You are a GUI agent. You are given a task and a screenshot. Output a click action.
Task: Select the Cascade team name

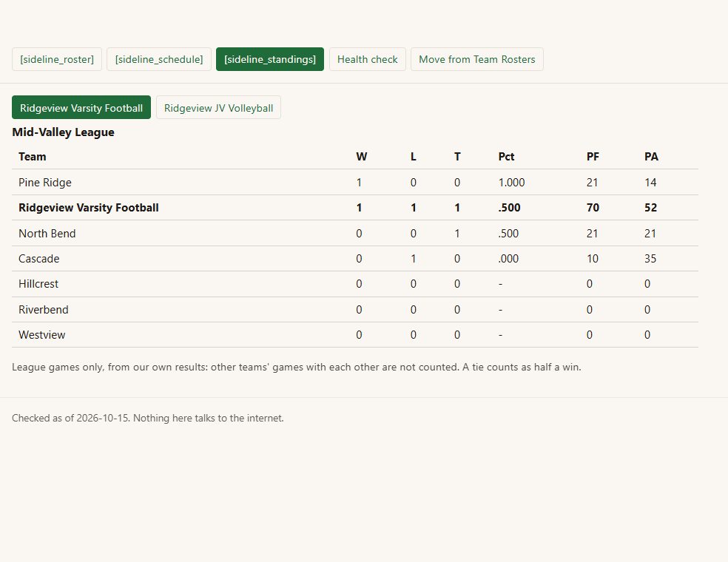coord(39,259)
